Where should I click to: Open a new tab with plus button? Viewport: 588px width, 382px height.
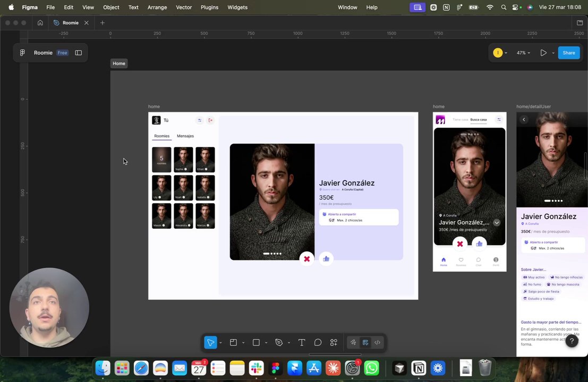pyautogui.click(x=103, y=23)
